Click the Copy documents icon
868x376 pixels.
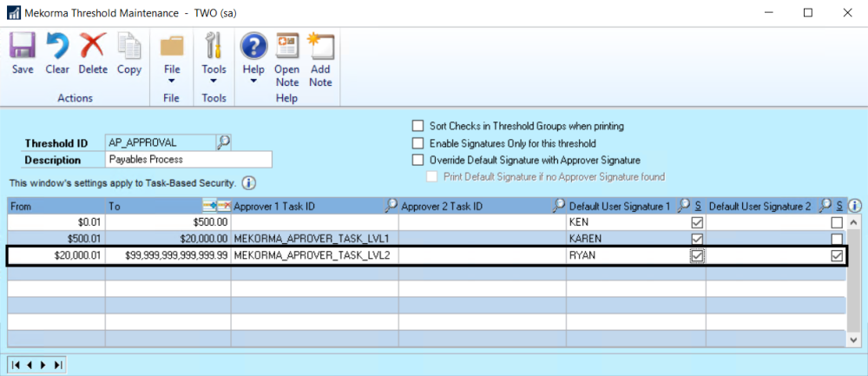pos(129,45)
